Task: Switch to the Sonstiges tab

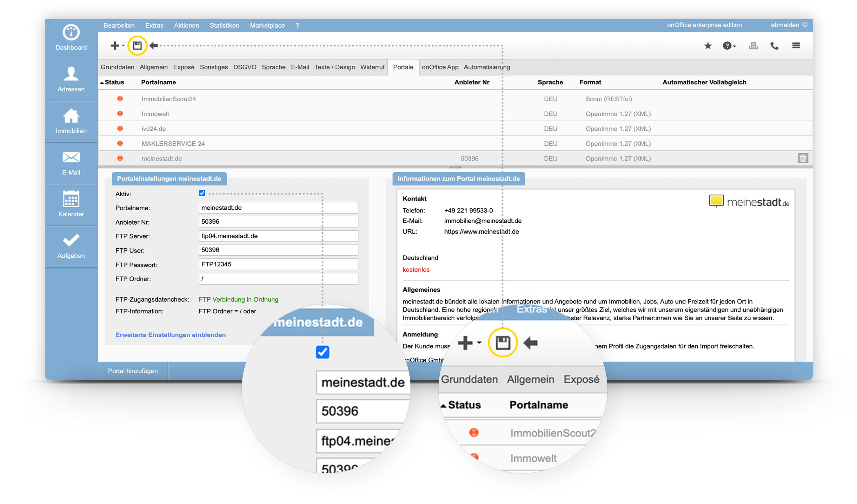Action: click(x=214, y=67)
